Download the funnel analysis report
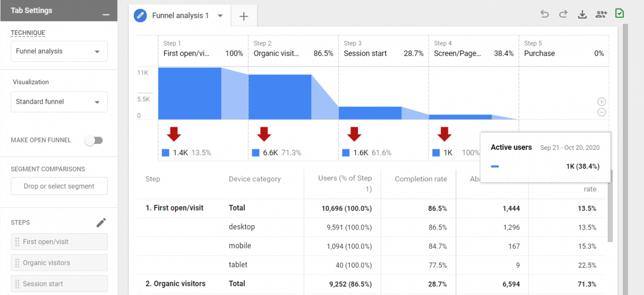The image size is (644, 295). [582, 15]
